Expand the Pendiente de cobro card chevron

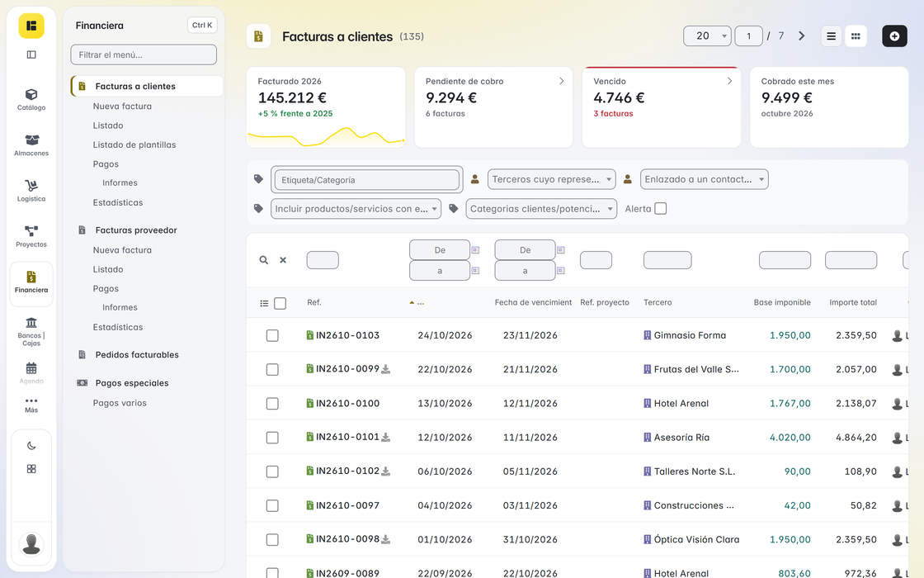point(562,82)
